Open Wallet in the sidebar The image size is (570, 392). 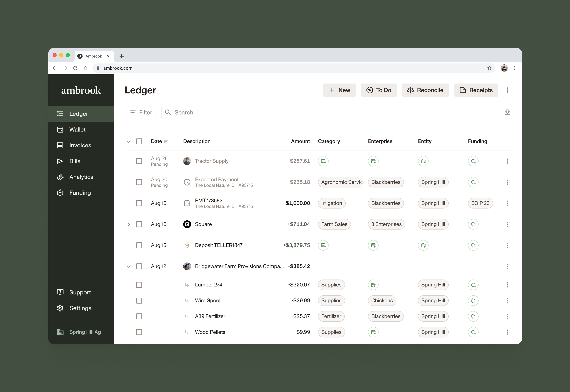pos(77,129)
